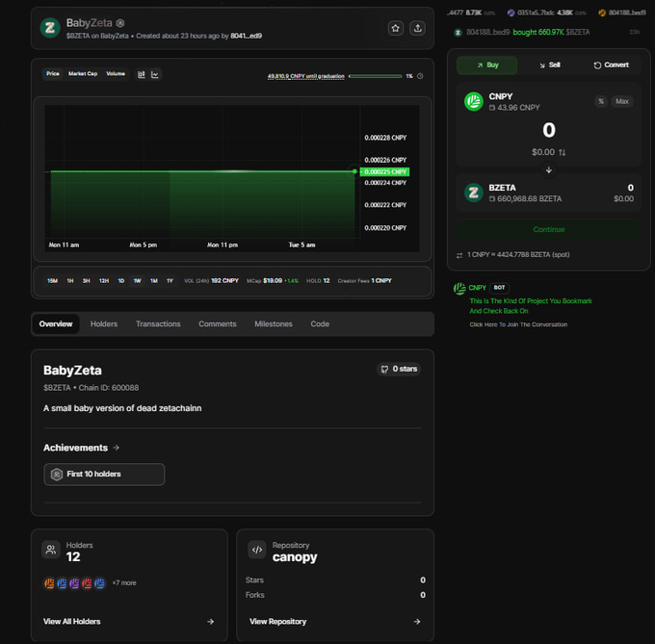Image resolution: width=655 pixels, height=644 pixels.
Task: Click the 0.000225 CNPY current price marker
Action: click(384, 171)
